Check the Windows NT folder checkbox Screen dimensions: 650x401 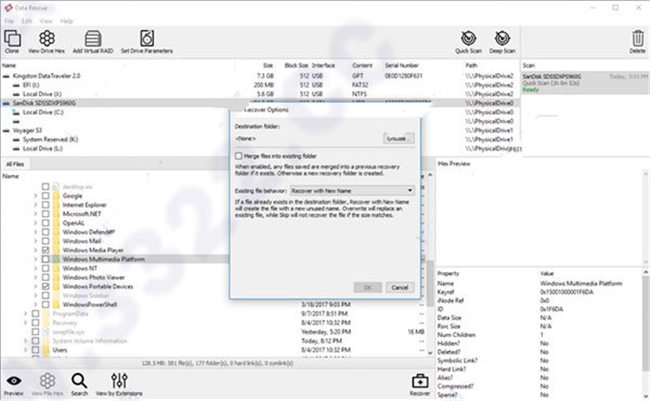coord(46,268)
